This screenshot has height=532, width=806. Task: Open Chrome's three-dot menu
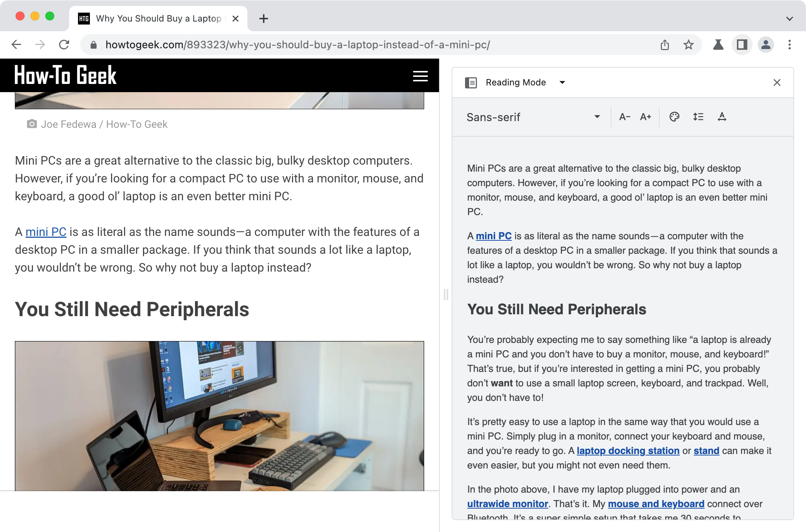(789, 45)
